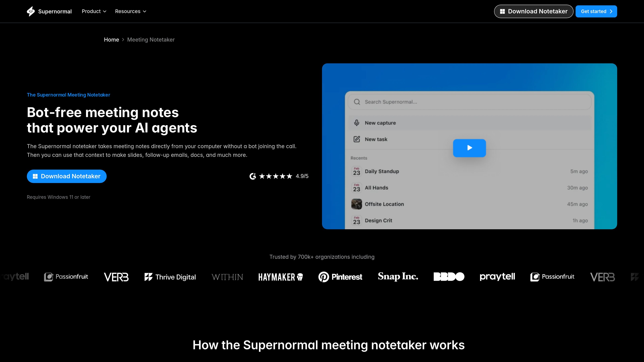
Task: Click the Design Crit recent item
Action: (469, 221)
